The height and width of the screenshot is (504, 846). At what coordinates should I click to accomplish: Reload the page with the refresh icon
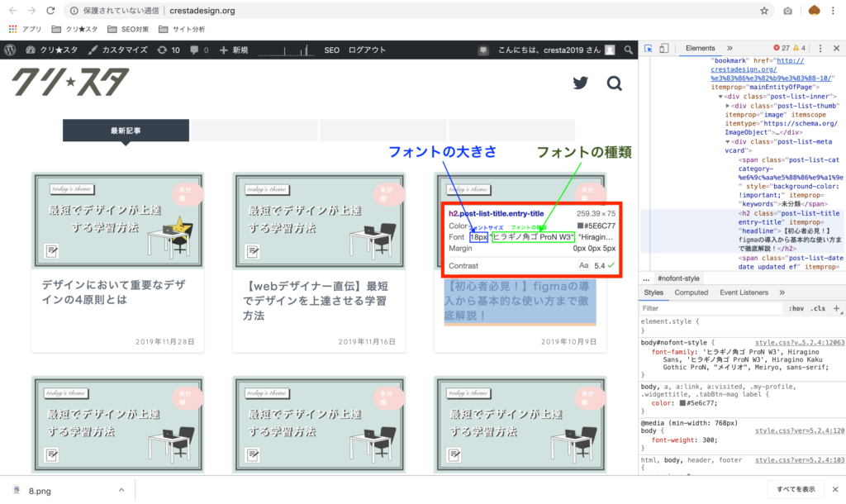click(x=50, y=10)
